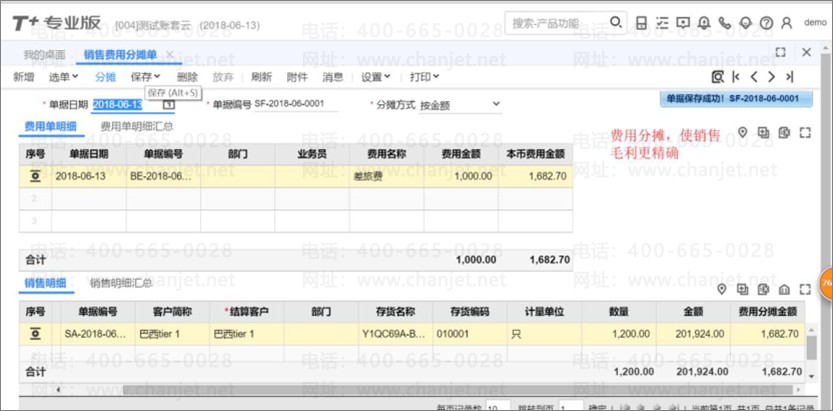Switch to 费用单明细 tab
The image size is (833, 411).
50,126
